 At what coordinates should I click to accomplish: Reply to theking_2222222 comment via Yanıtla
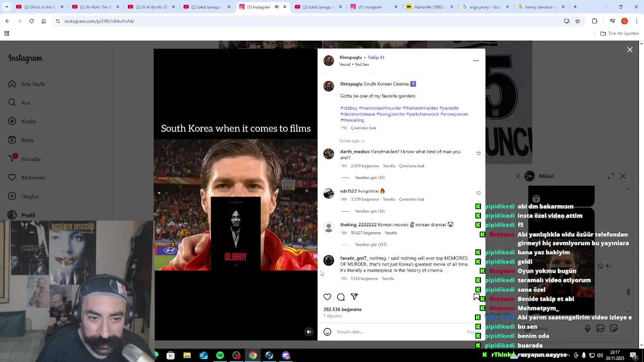pos(390,233)
